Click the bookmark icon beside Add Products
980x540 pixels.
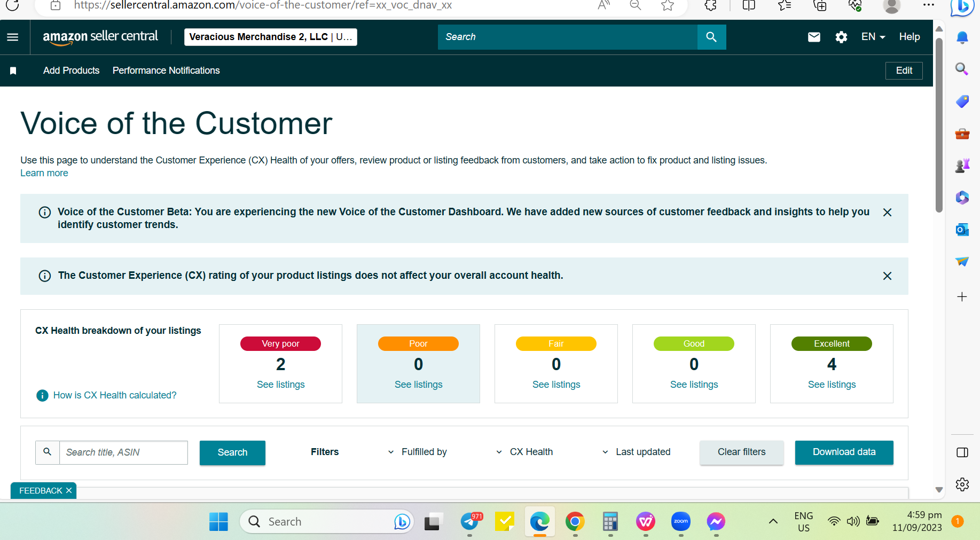click(13, 71)
